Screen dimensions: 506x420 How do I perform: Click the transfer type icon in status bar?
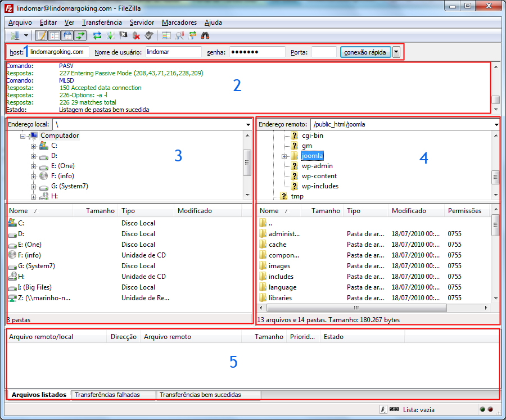pos(383,409)
